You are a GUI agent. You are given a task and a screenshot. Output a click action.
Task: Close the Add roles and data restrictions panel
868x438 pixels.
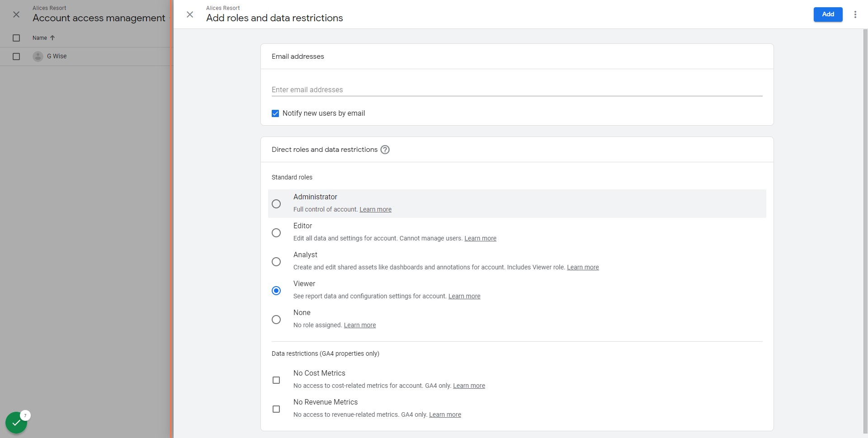click(x=190, y=14)
